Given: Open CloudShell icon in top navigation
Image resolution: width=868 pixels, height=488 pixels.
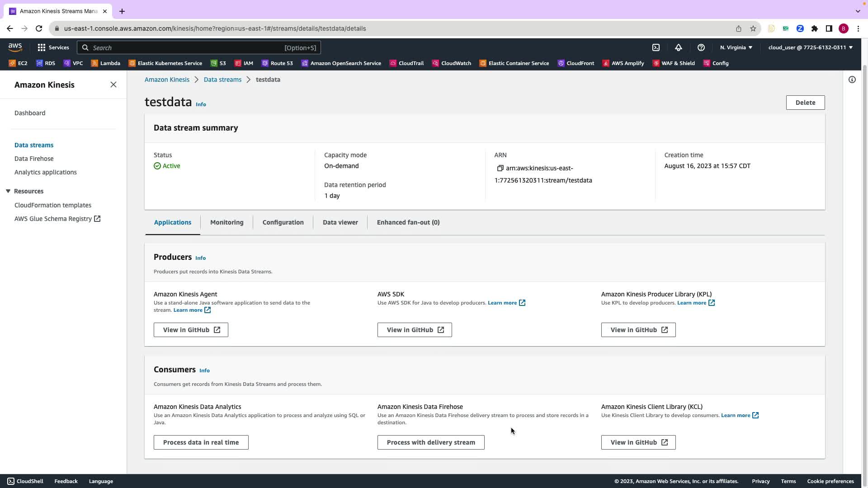Looking at the screenshot, I should [x=656, y=47].
